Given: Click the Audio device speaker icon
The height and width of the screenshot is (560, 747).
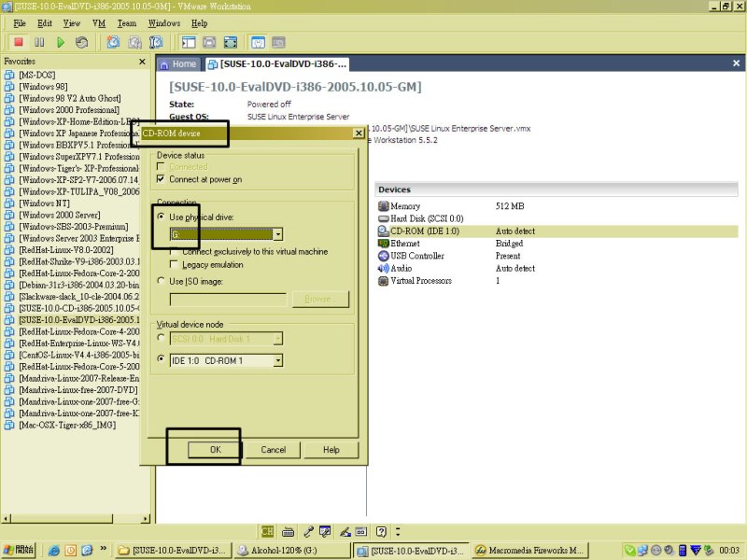Looking at the screenshot, I should tap(383, 268).
